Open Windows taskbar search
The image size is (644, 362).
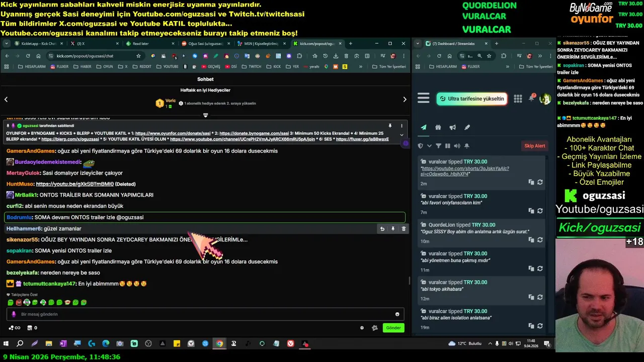20,344
